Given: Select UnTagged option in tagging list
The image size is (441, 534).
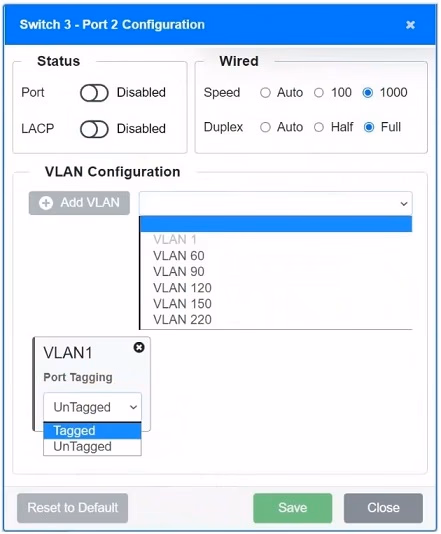Looking at the screenshot, I should (92, 446).
